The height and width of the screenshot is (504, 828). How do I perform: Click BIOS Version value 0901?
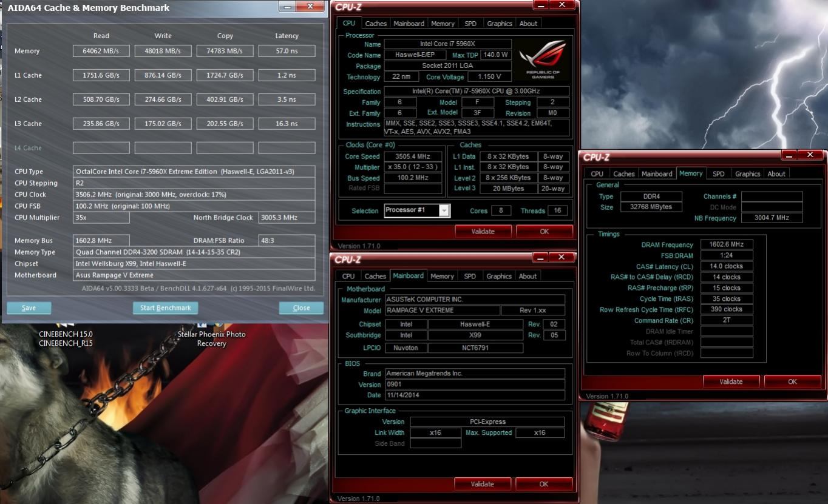[475, 385]
